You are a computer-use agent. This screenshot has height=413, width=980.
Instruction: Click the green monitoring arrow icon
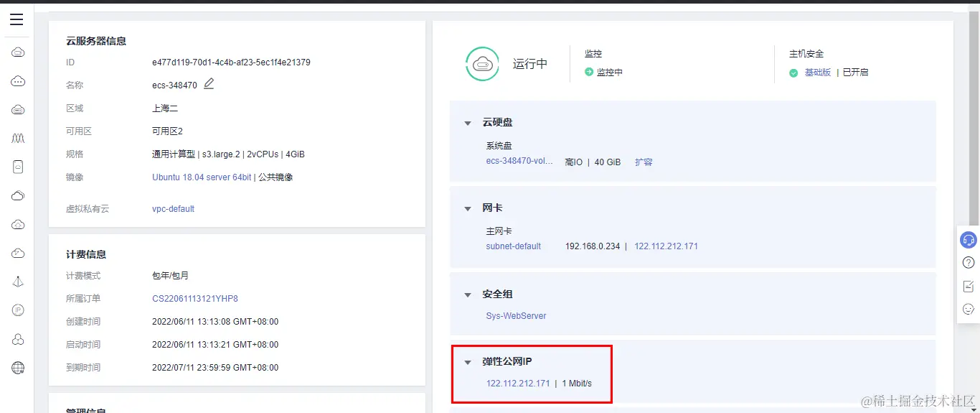pos(589,72)
